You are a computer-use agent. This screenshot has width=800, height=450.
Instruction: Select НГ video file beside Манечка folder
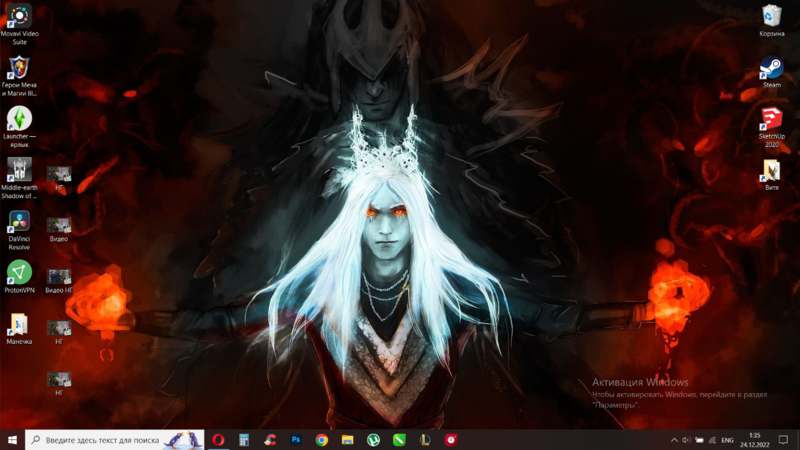(59, 332)
